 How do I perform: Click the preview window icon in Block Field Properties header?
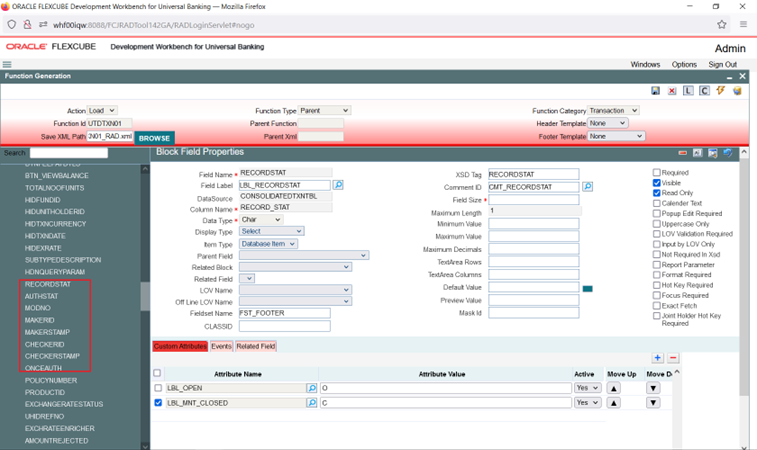713,153
